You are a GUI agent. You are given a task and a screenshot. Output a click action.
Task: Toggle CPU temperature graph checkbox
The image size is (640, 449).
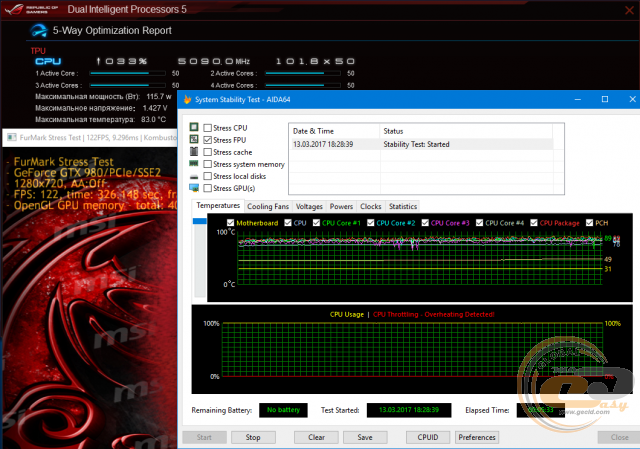coord(288,222)
